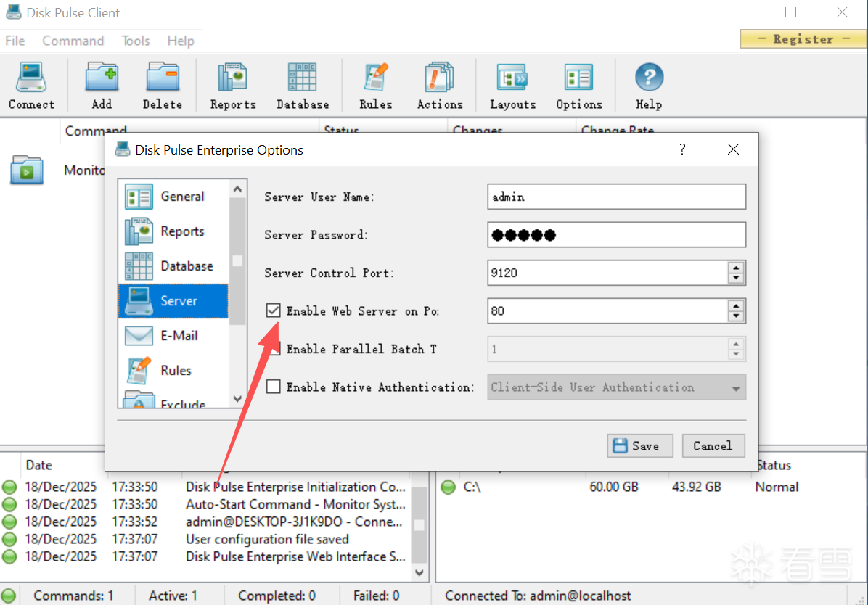
Task: Close the Enterprise Options dialog
Action: point(733,149)
